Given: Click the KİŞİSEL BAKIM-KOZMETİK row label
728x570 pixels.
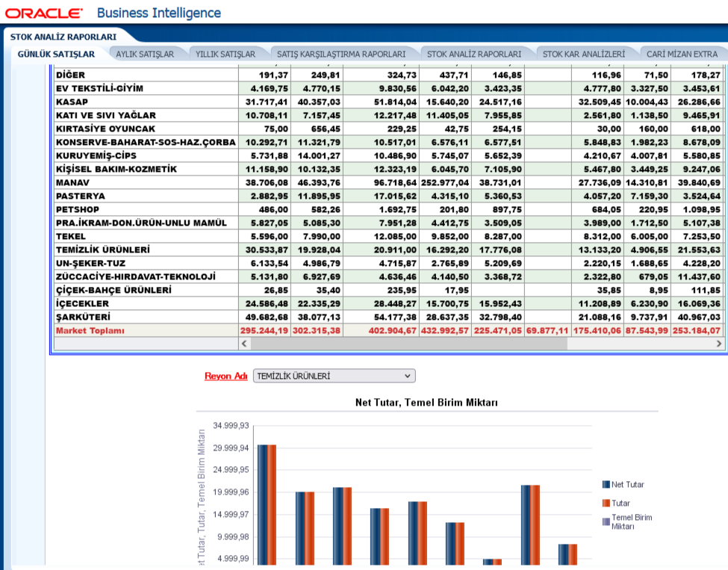Looking at the screenshot, I should pyautogui.click(x=116, y=169).
